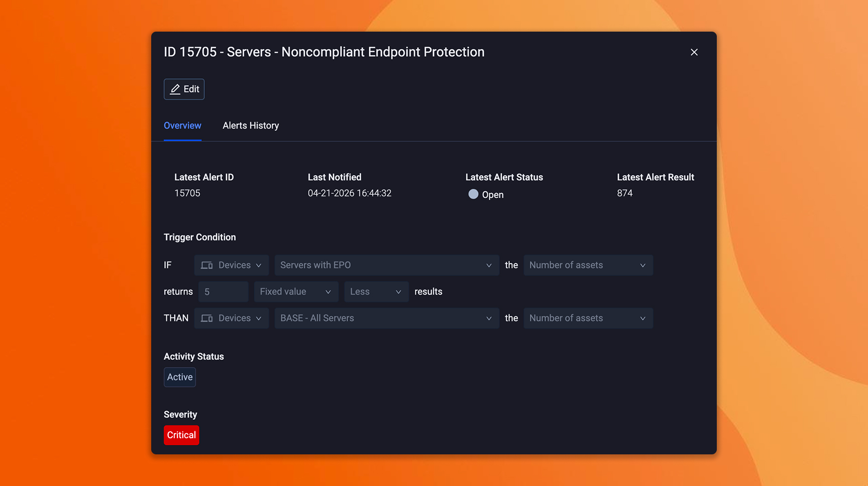Click the Latest Alert ID value 15705
The height and width of the screenshot is (486, 868).
pyautogui.click(x=187, y=193)
